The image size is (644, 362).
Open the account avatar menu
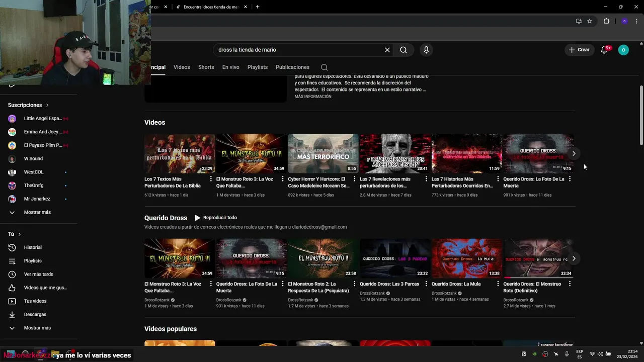pos(623,50)
